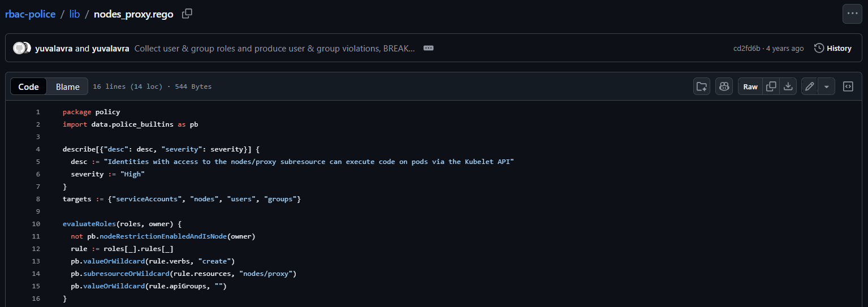
Task: Edit this file with the pencil icon
Action: pyautogui.click(x=810, y=87)
